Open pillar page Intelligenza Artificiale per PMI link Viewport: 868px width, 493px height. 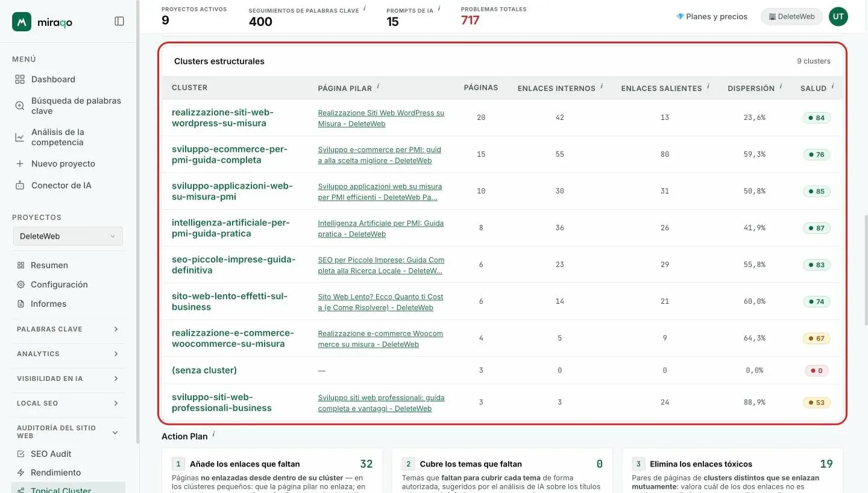tap(381, 228)
